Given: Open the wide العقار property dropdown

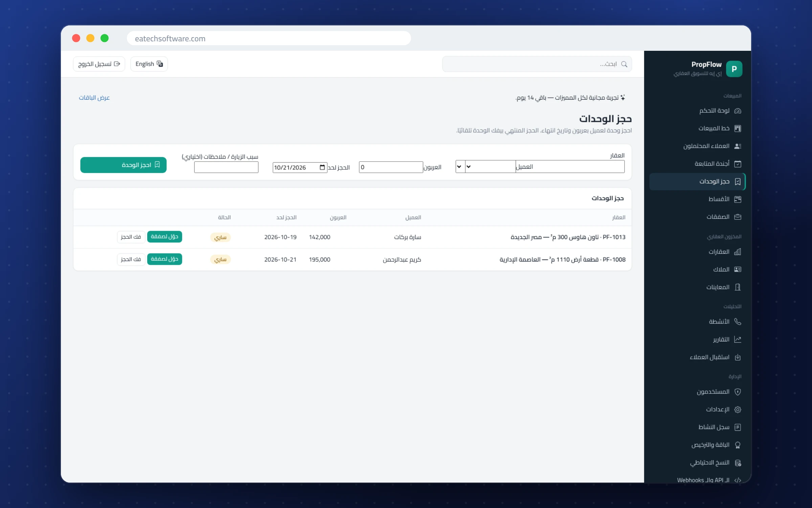Looking at the screenshot, I should pos(545,167).
